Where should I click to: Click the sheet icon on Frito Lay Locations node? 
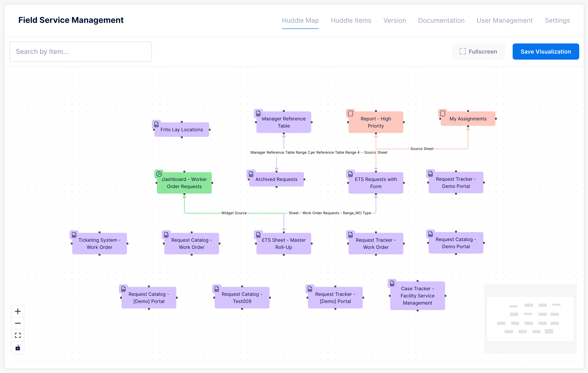[156, 124]
